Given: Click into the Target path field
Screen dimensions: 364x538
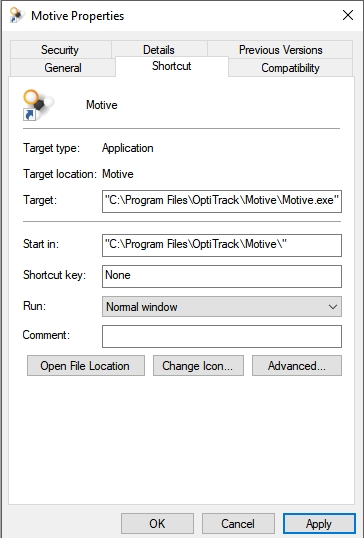Looking at the screenshot, I should point(222,201).
